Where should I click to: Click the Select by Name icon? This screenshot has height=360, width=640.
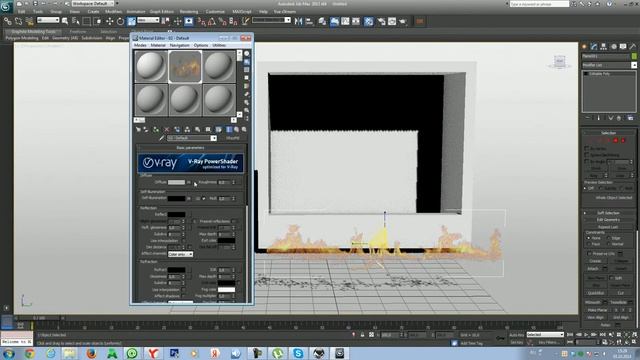pos(76,21)
